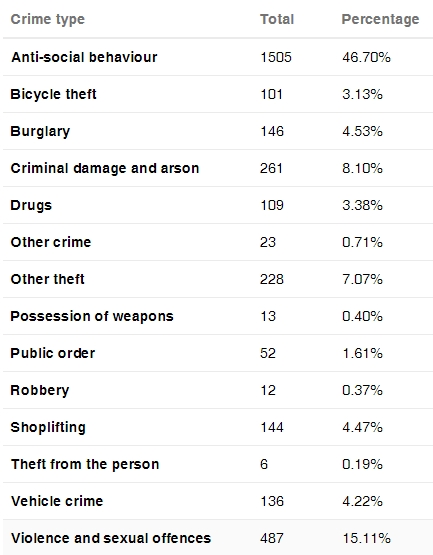Choose the Drugs crime type
The image size is (433, 555).
coord(31,206)
